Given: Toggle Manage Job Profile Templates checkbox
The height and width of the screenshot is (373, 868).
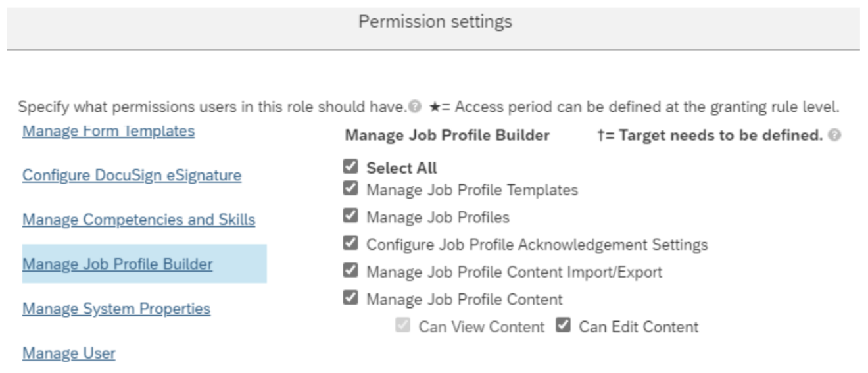Looking at the screenshot, I should tap(350, 189).
